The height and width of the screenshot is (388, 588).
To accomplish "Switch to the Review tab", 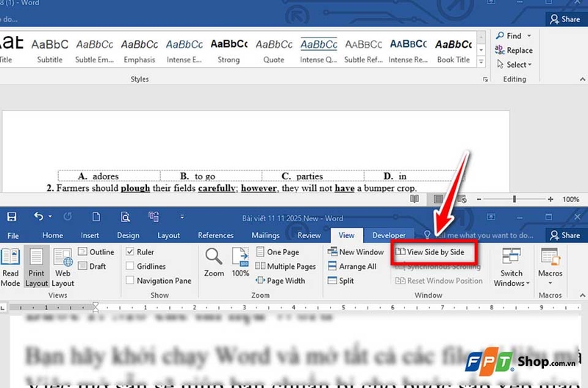I will [309, 235].
